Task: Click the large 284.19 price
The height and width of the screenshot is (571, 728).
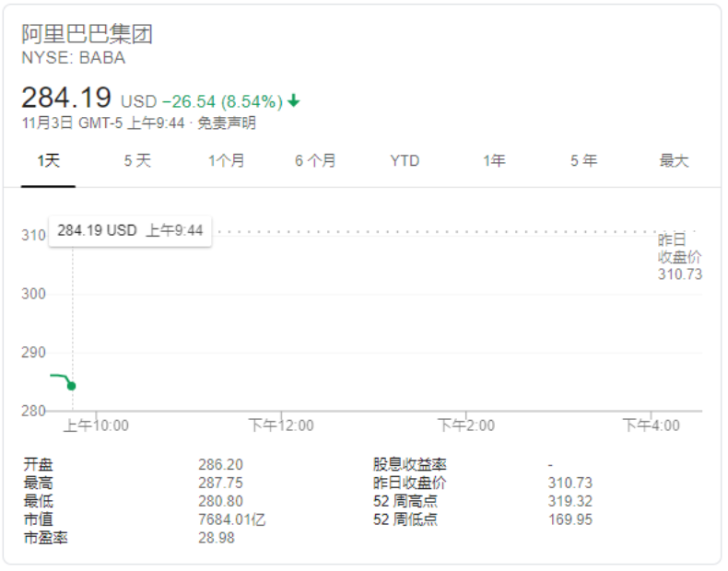Action: pos(66,98)
